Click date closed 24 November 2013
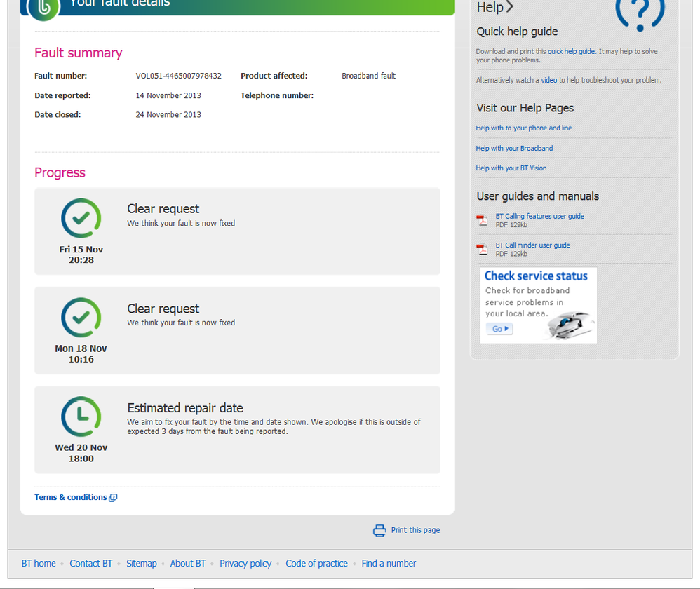This screenshot has height=589, width=700. [168, 115]
